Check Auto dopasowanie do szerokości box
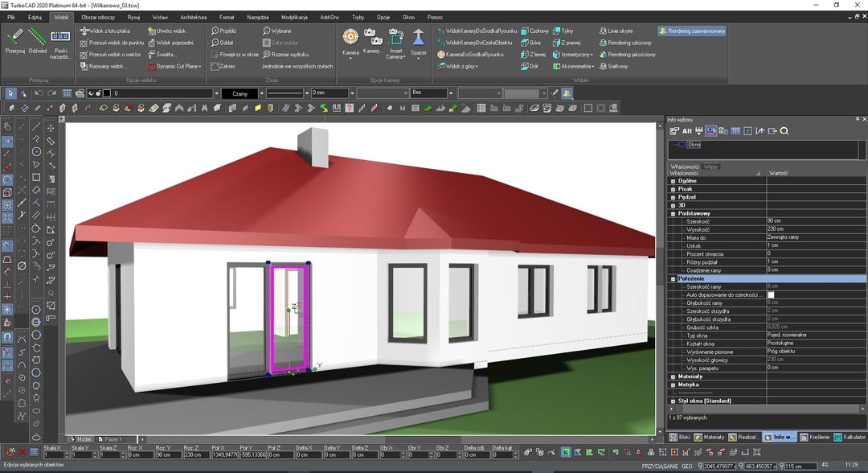Screen dimensions: 868x473 (770, 295)
